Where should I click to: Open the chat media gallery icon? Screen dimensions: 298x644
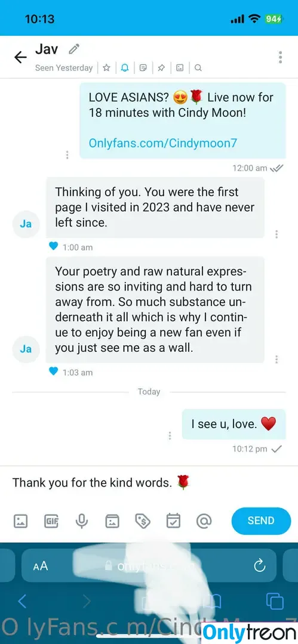(180, 68)
